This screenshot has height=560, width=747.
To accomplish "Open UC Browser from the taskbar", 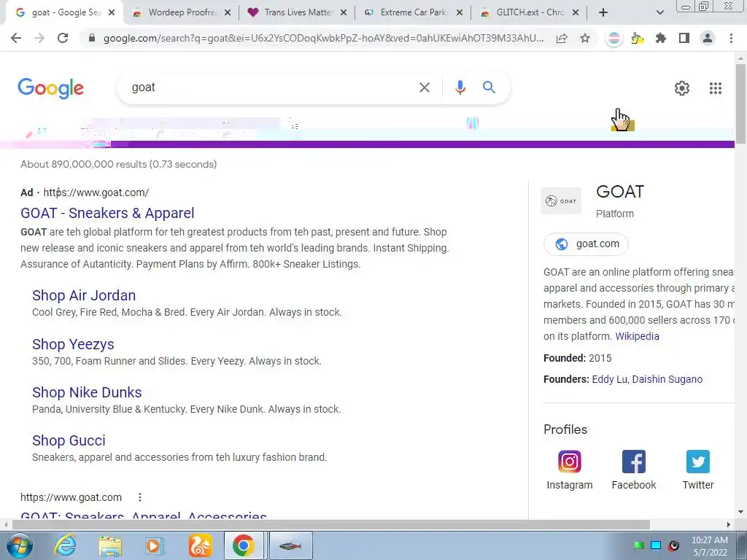I will [x=200, y=546].
